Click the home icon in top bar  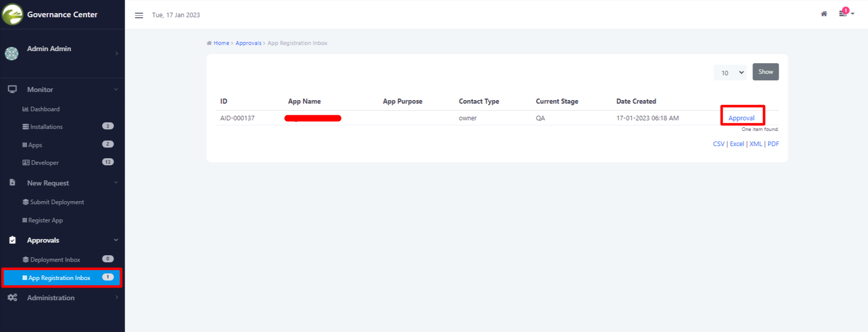(x=824, y=14)
